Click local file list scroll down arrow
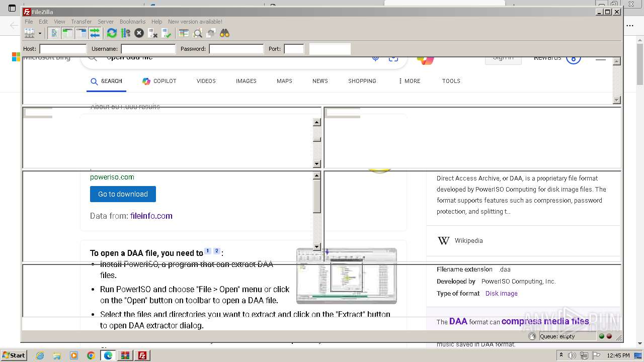This screenshot has width=644, height=362. pyautogui.click(x=317, y=247)
